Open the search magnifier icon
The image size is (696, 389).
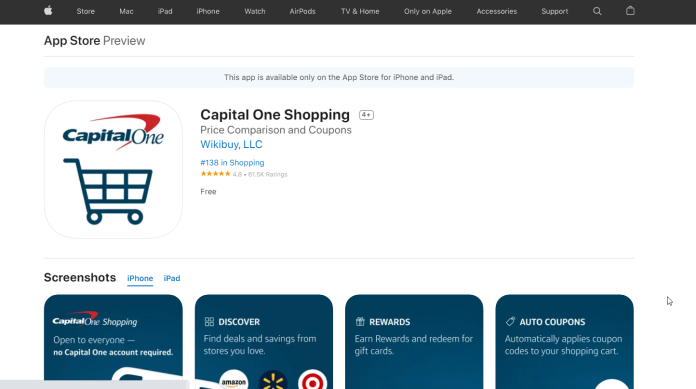click(597, 12)
